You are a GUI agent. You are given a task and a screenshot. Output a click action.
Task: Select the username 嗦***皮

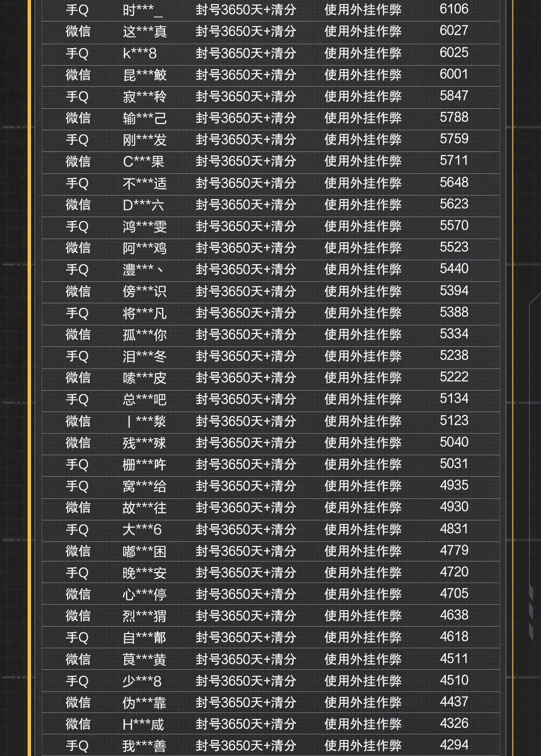click(145, 377)
